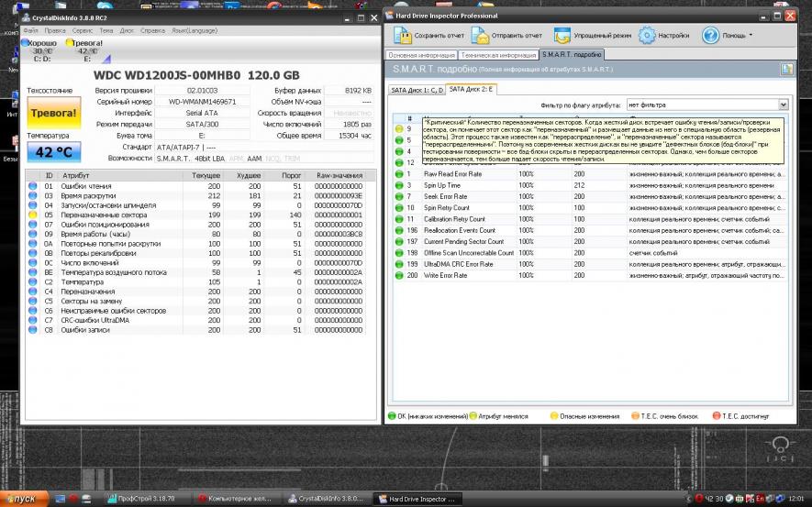Open Сервис menu in CrystalDiskInfo
The height and width of the screenshot is (507, 812).
(x=83, y=30)
